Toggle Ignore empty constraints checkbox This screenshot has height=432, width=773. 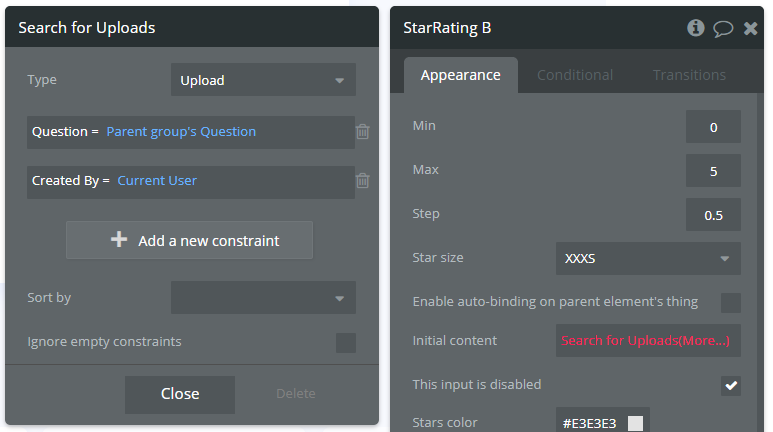coord(346,343)
